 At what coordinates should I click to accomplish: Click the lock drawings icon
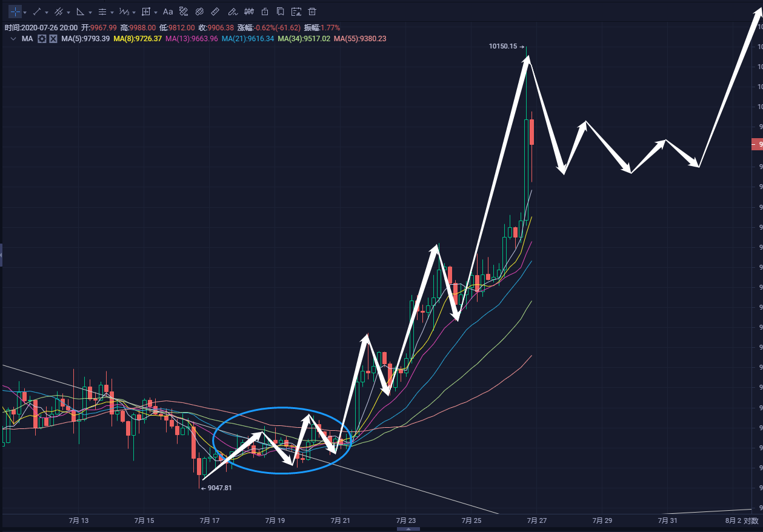(x=264, y=12)
